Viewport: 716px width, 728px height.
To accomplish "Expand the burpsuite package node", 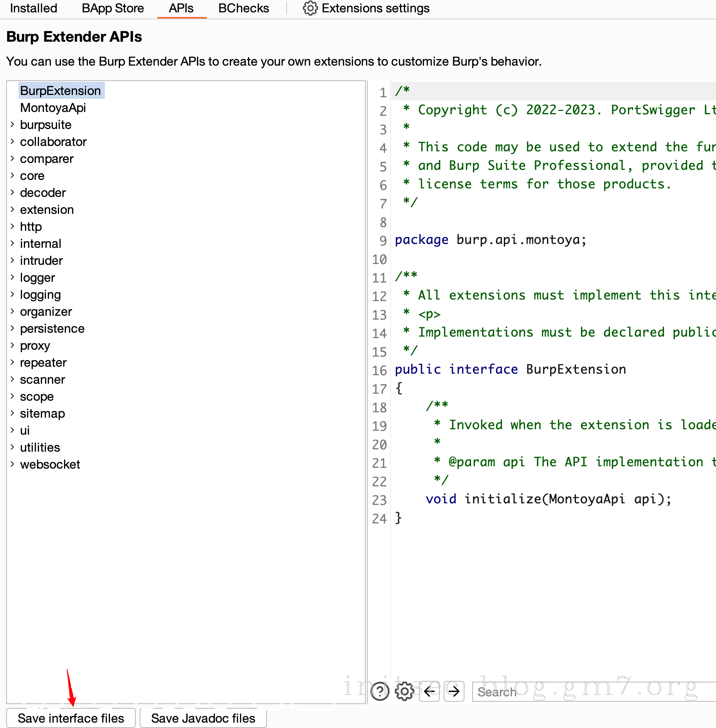I will tap(12, 124).
